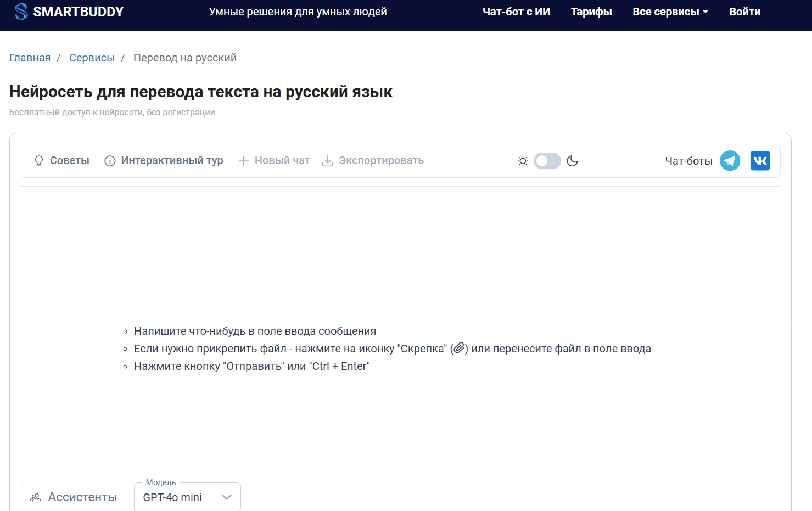Click the Войти button
The height and width of the screenshot is (511, 812).
pyautogui.click(x=744, y=11)
